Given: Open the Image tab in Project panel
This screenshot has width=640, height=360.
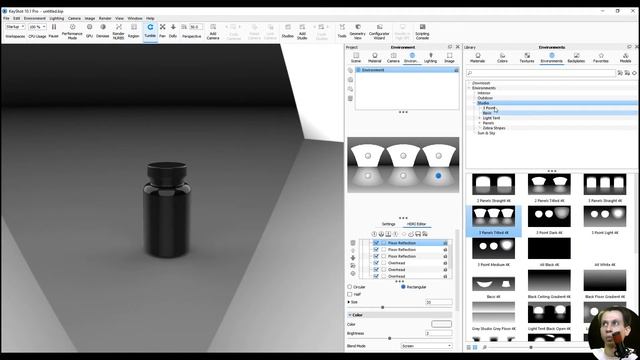Looking at the screenshot, I should pos(449,58).
